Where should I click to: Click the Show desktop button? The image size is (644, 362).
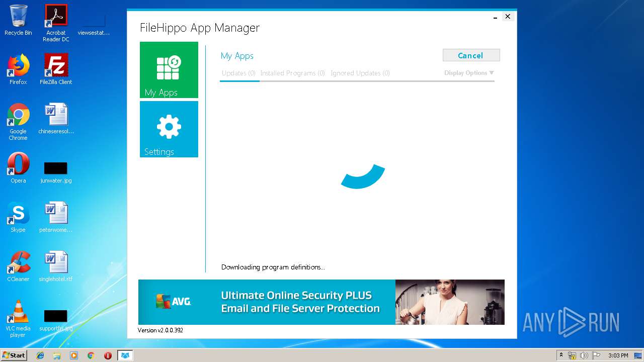638,355
